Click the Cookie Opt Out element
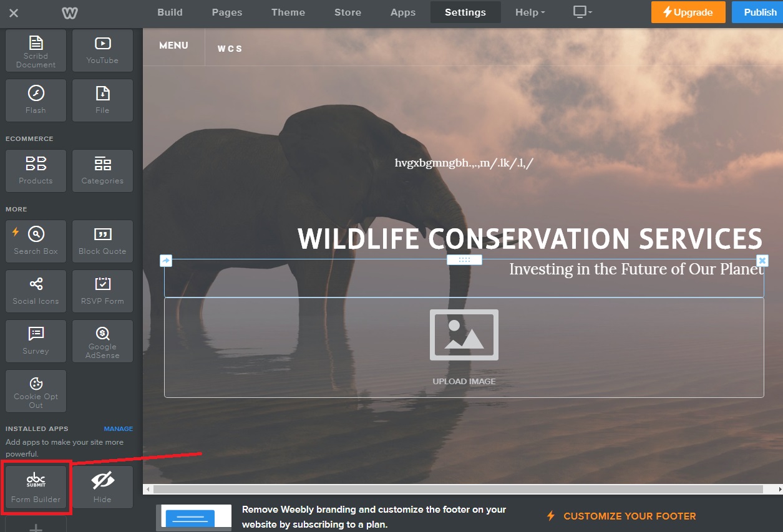783x532 pixels. pyautogui.click(x=36, y=391)
